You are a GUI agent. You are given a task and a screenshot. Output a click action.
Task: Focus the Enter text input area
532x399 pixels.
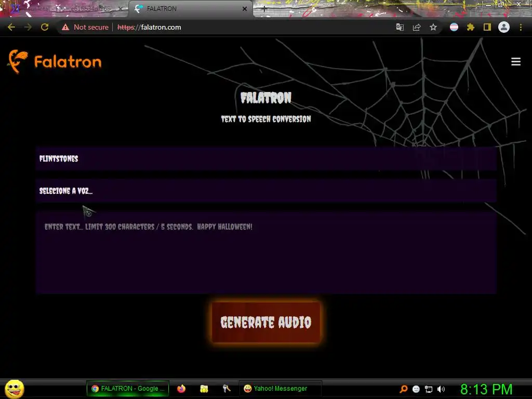tap(266, 252)
